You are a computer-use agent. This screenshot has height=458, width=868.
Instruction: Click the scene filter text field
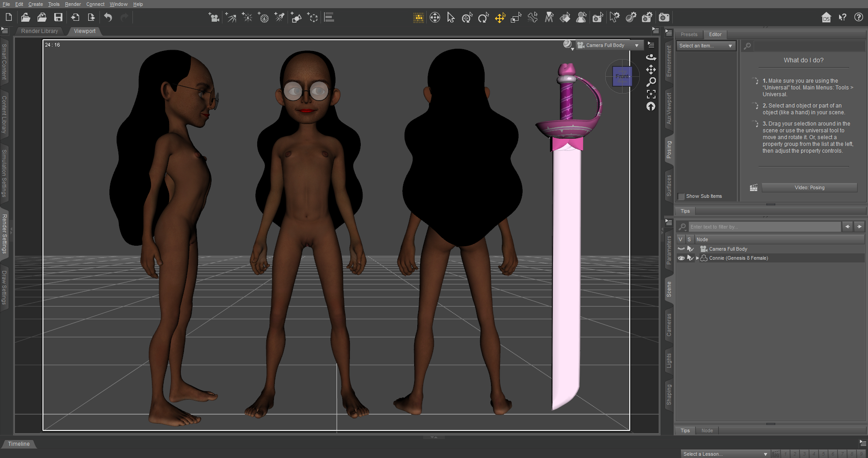point(764,227)
